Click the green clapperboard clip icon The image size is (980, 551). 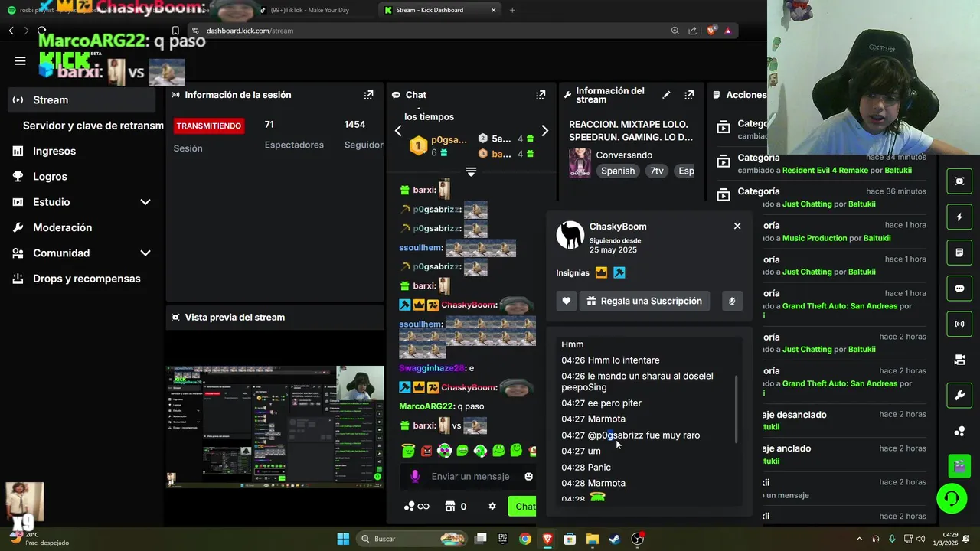pos(959,466)
